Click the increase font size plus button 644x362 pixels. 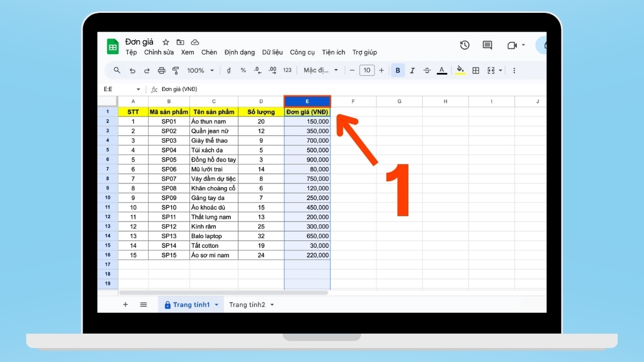[x=382, y=70]
